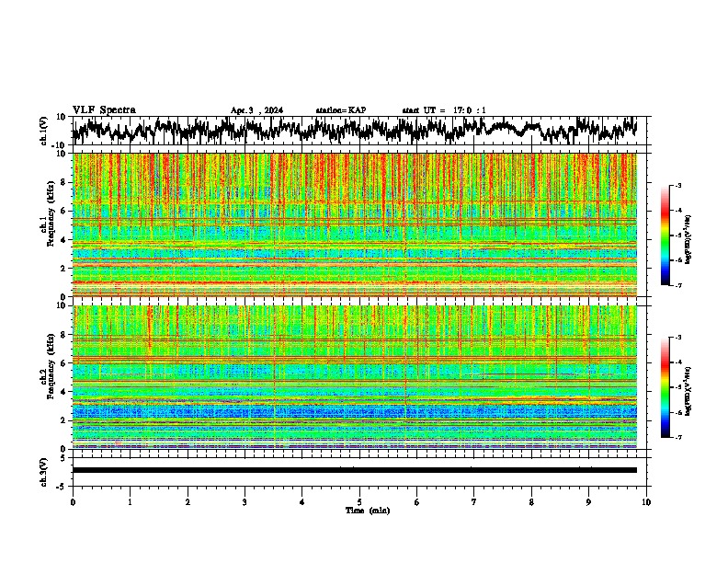Click the '-3' label on ch.1 color bar

click(x=677, y=185)
